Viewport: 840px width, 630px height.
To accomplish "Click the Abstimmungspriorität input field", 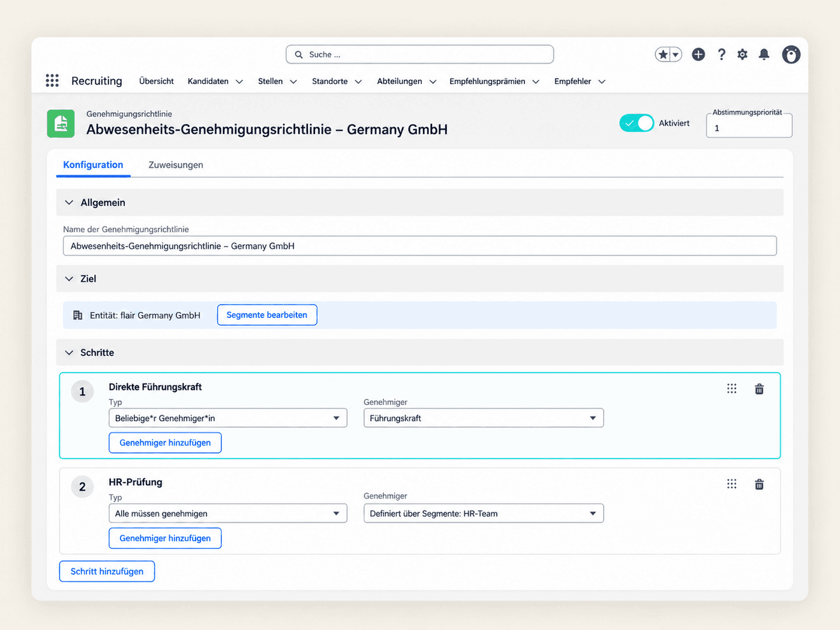I will [x=749, y=127].
